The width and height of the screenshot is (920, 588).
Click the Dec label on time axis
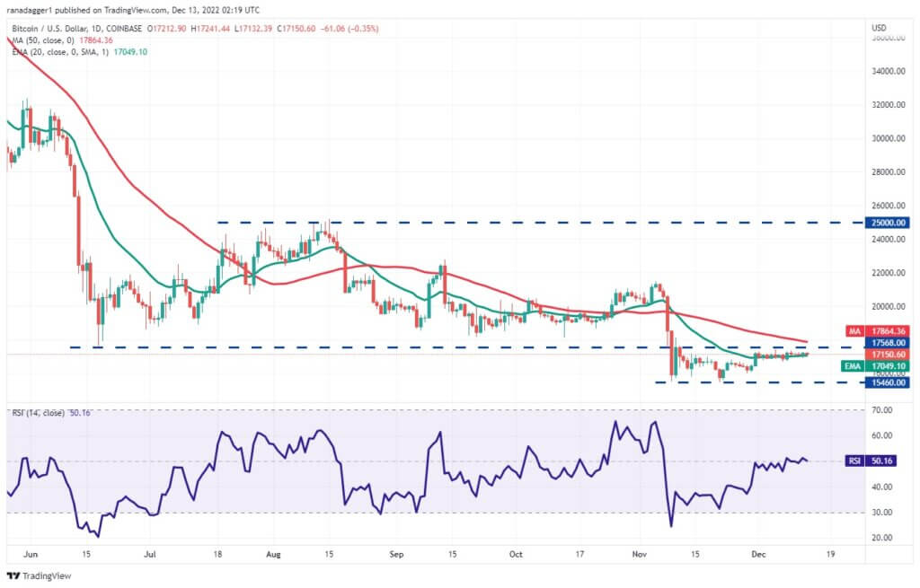[x=758, y=554]
